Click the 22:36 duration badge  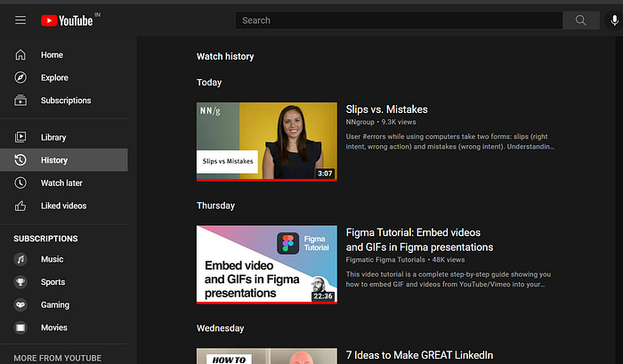click(x=322, y=296)
